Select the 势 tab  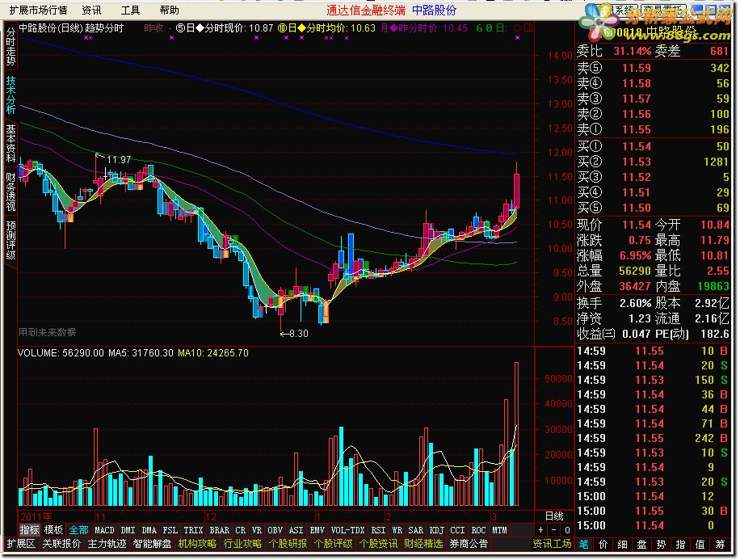[661, 545]
